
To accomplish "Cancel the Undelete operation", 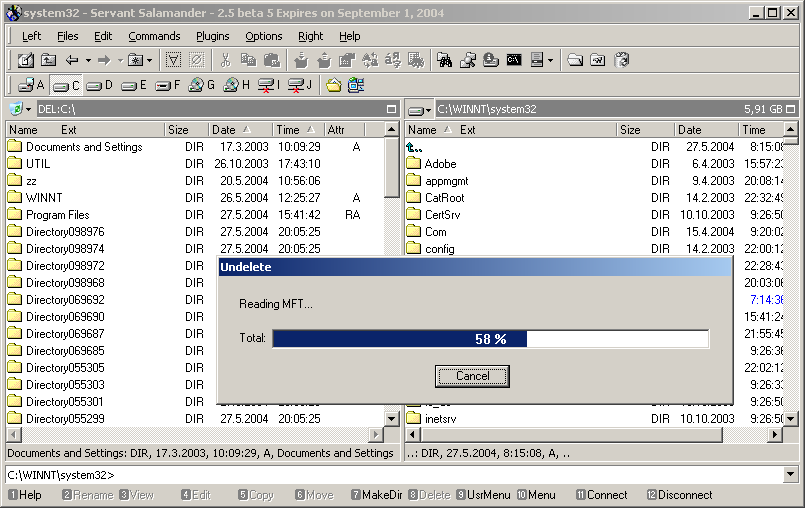I will (x=472, y=376).
